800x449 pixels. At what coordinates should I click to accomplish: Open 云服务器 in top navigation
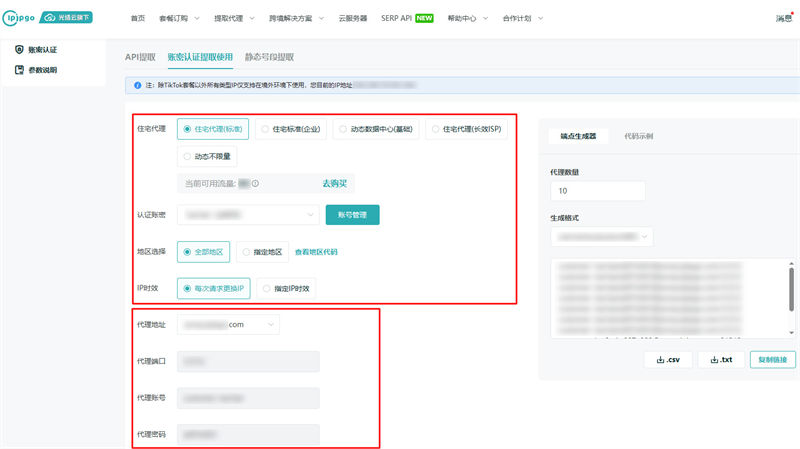(353, 18)
